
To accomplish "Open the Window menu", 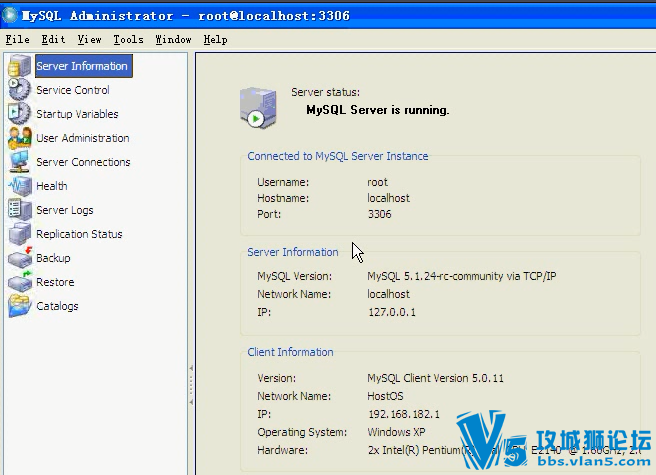I will coord(173,40).
